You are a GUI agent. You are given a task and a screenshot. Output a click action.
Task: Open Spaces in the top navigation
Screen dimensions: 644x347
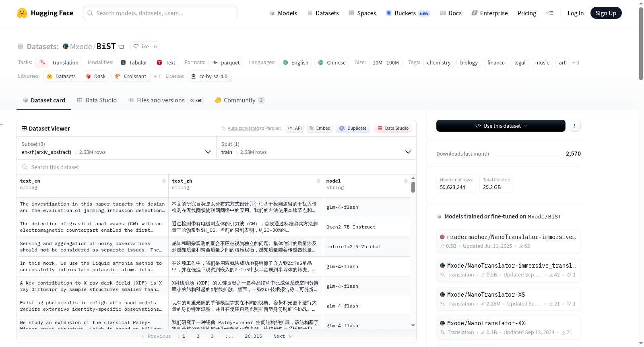(x=362, y=13)
